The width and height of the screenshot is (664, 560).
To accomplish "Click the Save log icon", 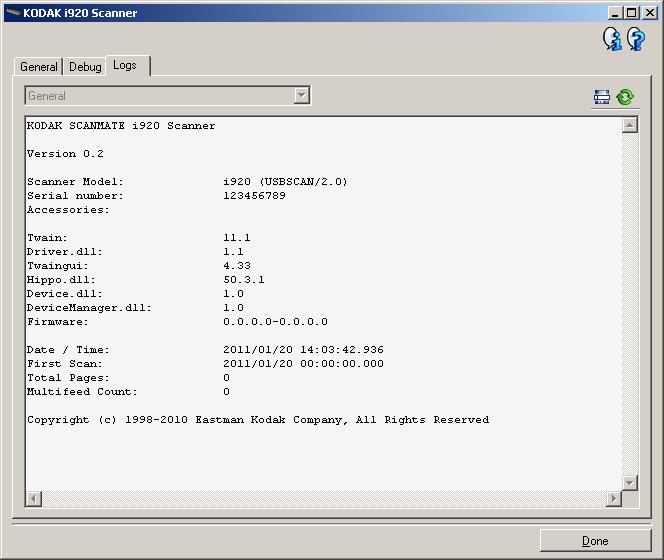I will pyautogui.click(x=602, y=97).
